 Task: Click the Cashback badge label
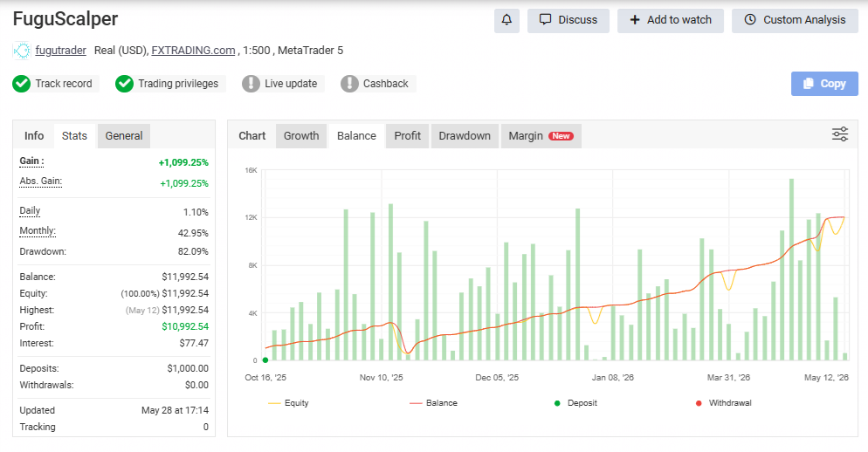coord(385,84)
